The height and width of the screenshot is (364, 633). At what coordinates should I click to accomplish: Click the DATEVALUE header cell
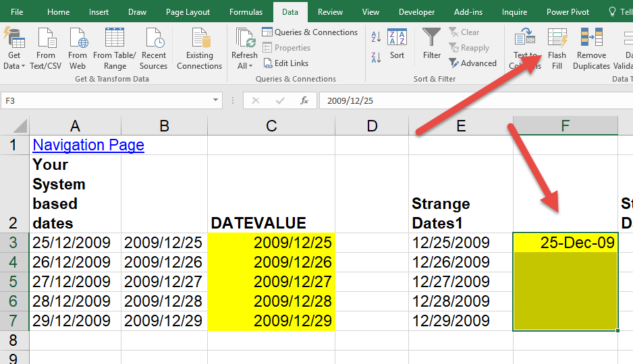271,194
